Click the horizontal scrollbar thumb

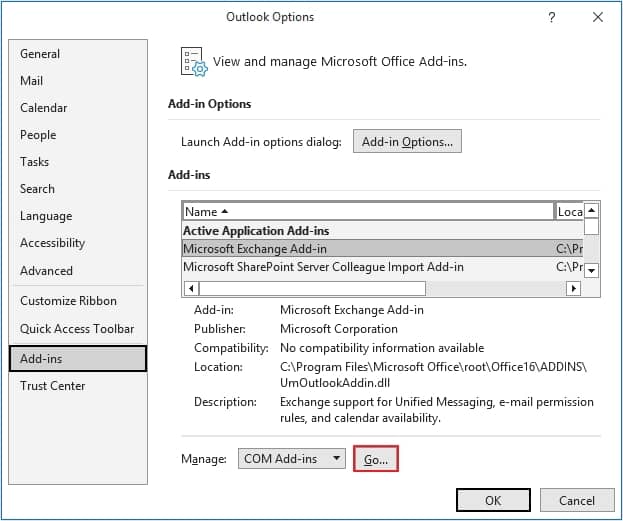[x=312, y=288]
